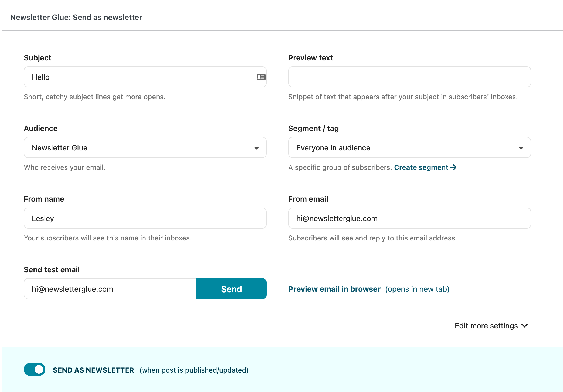Screen dimensions: 563x392
Task: Click the SEND AS NEWSLETTER label text
Action: [93, 370]
